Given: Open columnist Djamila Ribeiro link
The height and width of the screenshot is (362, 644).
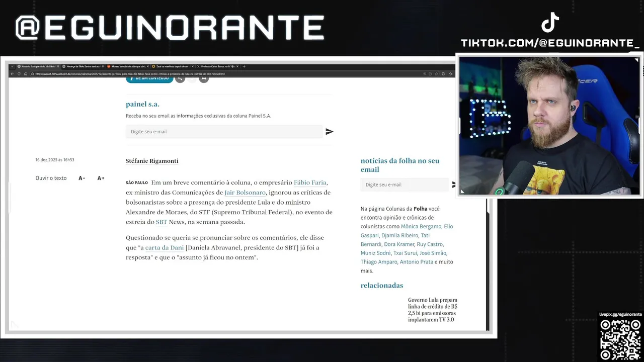Looking at the screenshot, I should tap(399, 235).
